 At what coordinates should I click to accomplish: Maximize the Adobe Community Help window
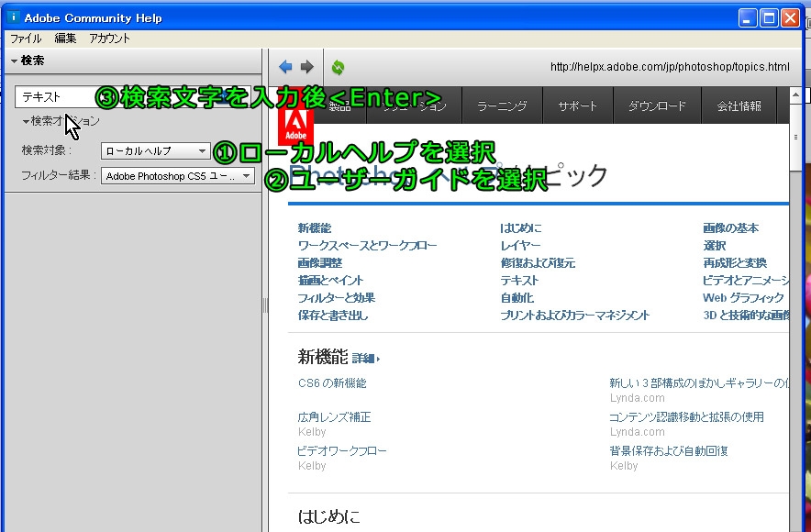769,18
